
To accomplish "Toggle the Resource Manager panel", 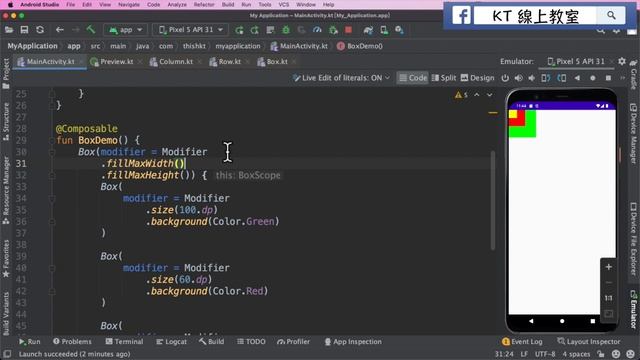I will point(6,190).
